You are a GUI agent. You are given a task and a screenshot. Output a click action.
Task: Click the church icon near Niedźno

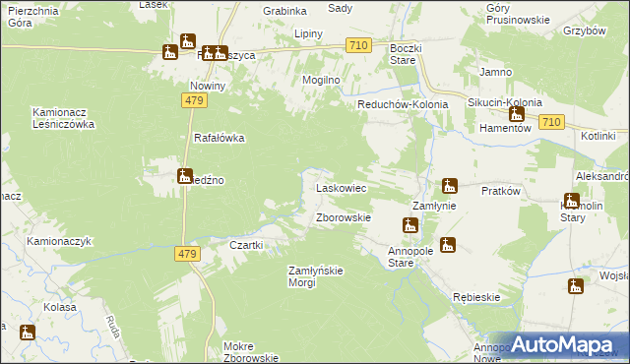coord(185,176)
